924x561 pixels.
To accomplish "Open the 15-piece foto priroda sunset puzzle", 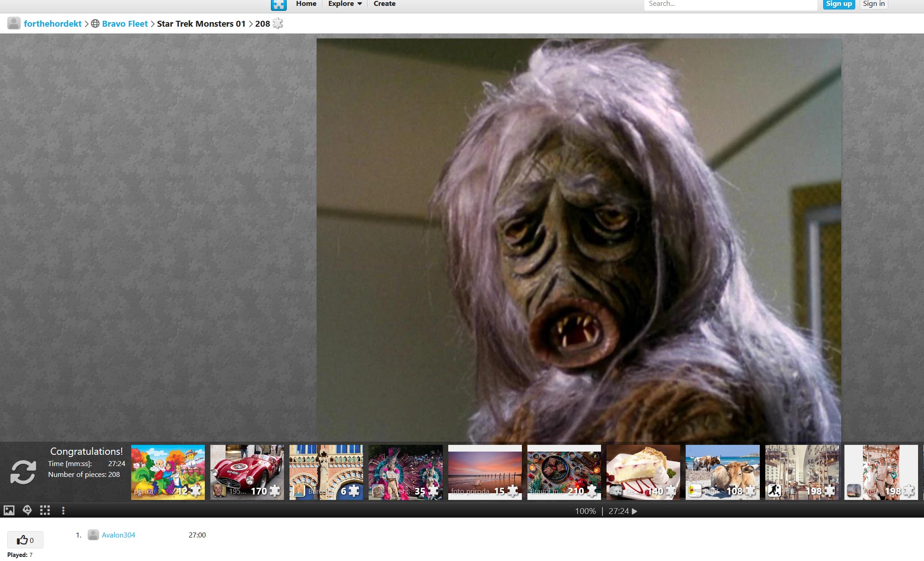I will (x=485, y=472).
